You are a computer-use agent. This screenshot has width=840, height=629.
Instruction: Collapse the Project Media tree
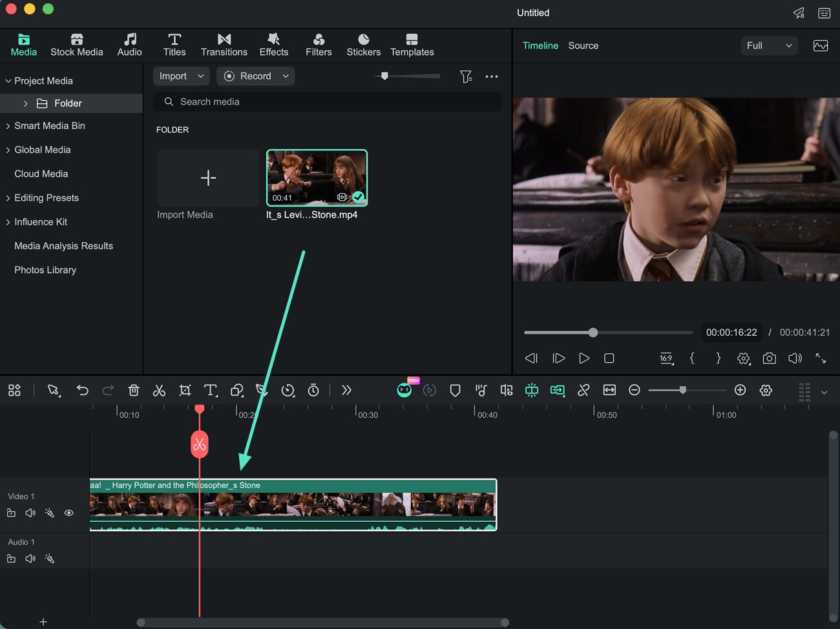point(8,81)
